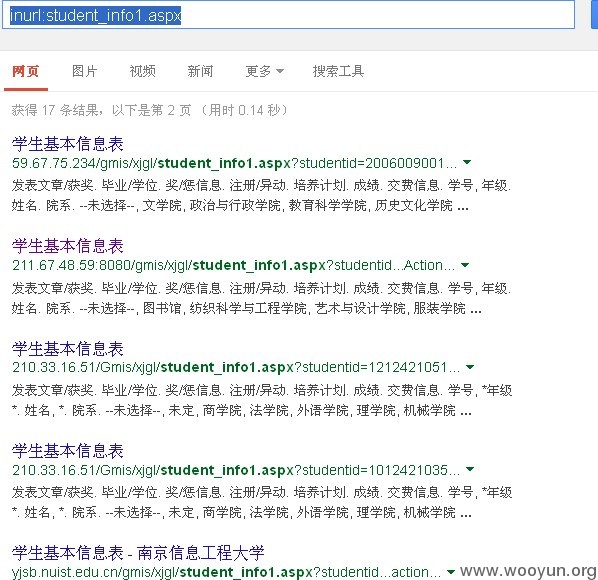Open first 学生基本信息表 result for 59.67.75.234

tap(68, 144)
